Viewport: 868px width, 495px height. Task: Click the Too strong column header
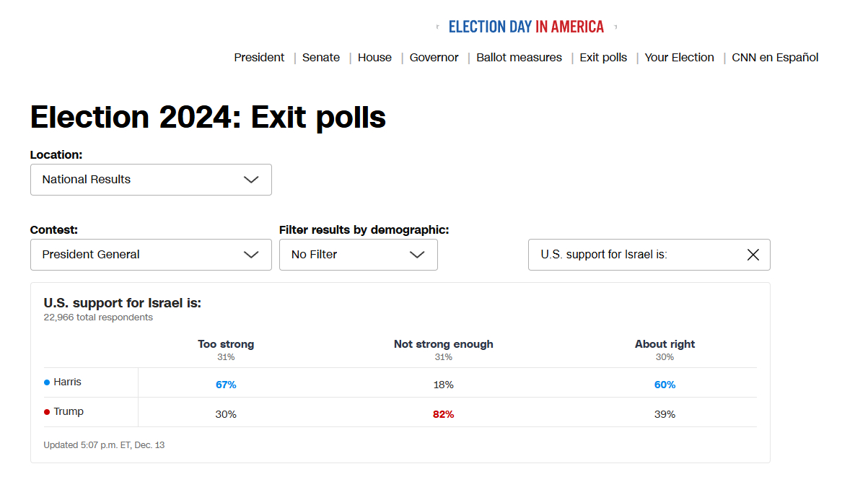[x=226, y=344]
